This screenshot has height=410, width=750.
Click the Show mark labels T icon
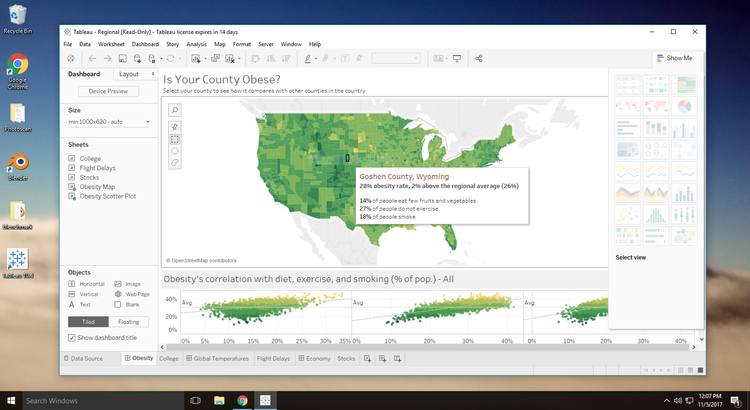(x=345, y=58)
